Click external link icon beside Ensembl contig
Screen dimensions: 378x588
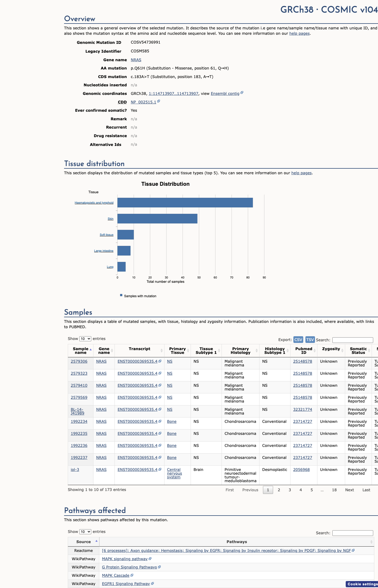click(242, 93)
